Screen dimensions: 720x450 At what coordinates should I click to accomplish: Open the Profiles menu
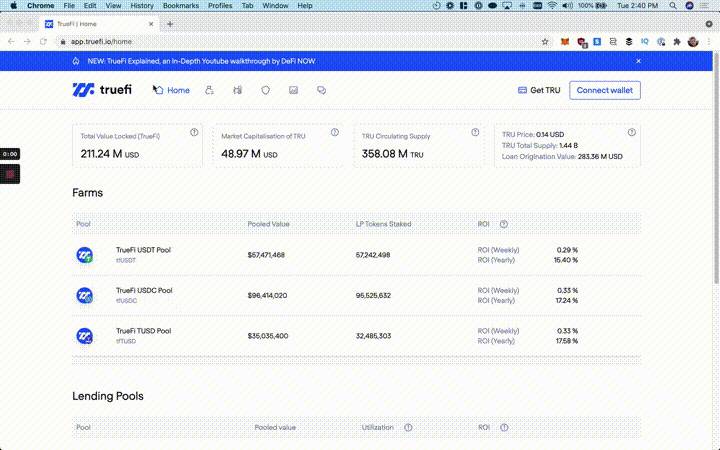(x=220, y=6)
